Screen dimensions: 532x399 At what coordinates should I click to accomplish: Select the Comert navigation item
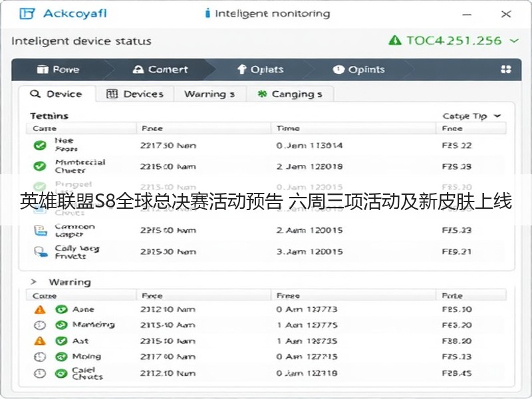[160, 70]
